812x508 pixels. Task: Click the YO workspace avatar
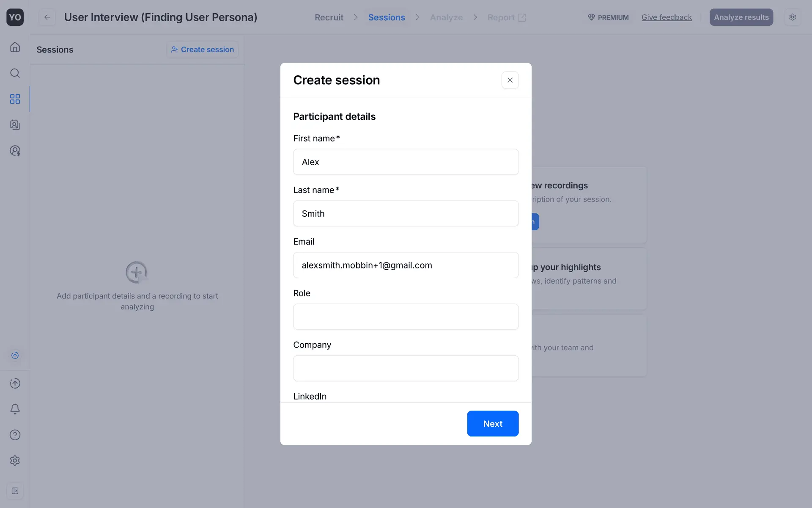[x=15, y=17]
